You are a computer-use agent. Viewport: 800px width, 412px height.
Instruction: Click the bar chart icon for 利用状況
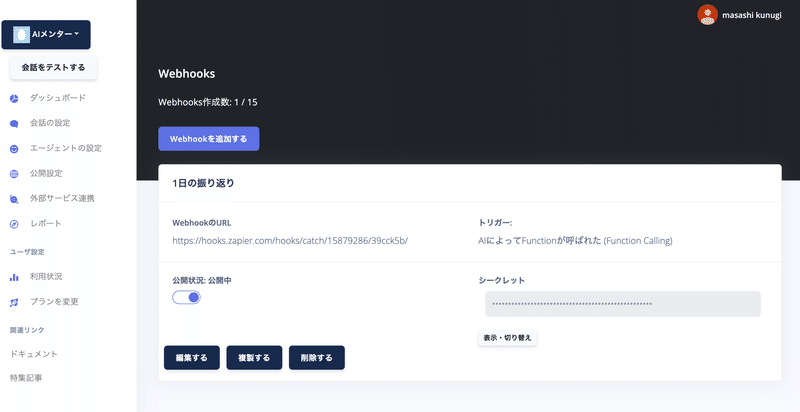(14, 277)
